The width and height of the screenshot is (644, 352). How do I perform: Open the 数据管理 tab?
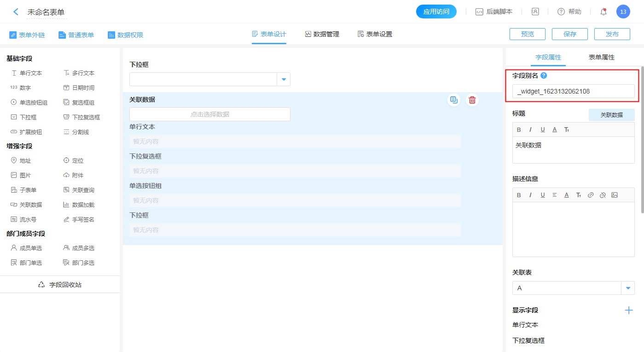(322, 34)
